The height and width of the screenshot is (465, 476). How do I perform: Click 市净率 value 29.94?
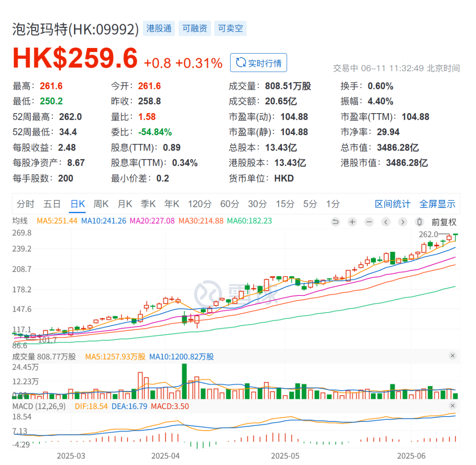[388, 132]
